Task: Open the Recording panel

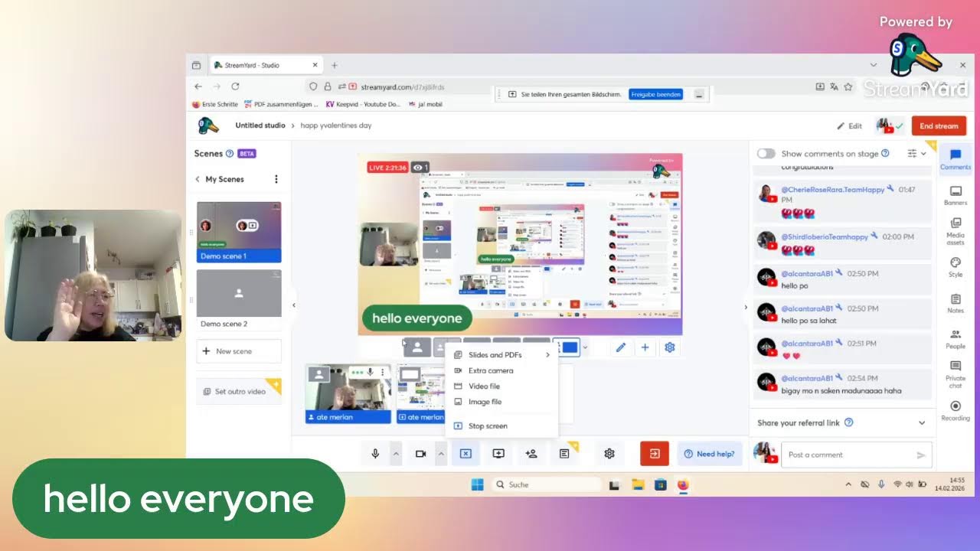Action: (955, 411)
